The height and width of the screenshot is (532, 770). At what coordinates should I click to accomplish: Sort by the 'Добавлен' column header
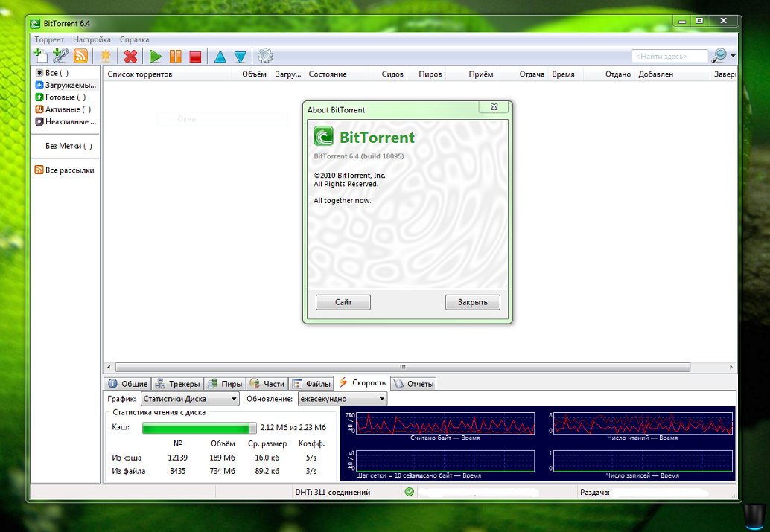coord(672,74)
